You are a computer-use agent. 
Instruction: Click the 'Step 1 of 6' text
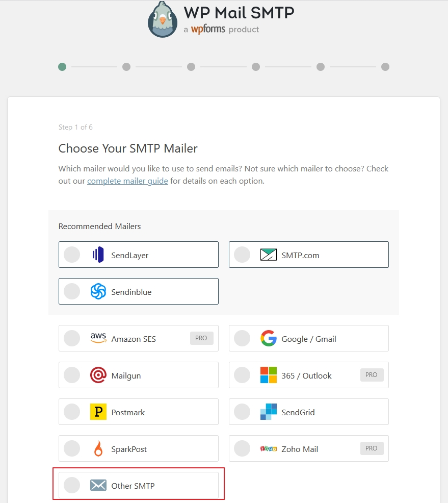75,127
